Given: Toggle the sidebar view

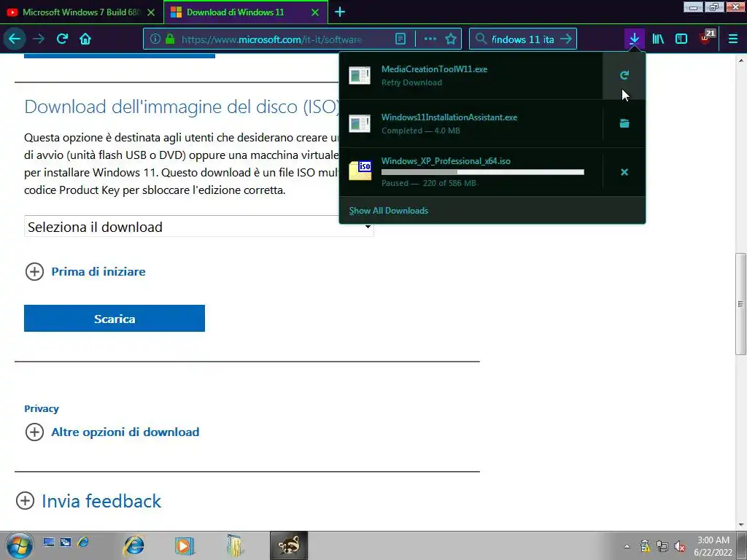Looking at the screenshot, I should 681,39.
